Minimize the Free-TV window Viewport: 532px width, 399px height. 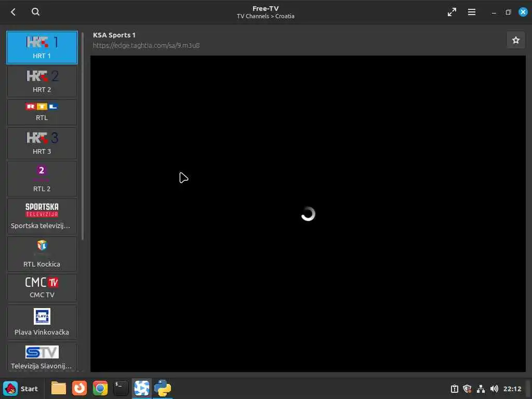494,12
